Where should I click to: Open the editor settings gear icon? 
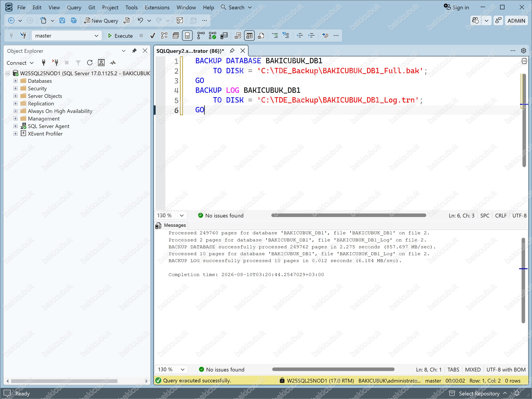(x=523, y=51)
